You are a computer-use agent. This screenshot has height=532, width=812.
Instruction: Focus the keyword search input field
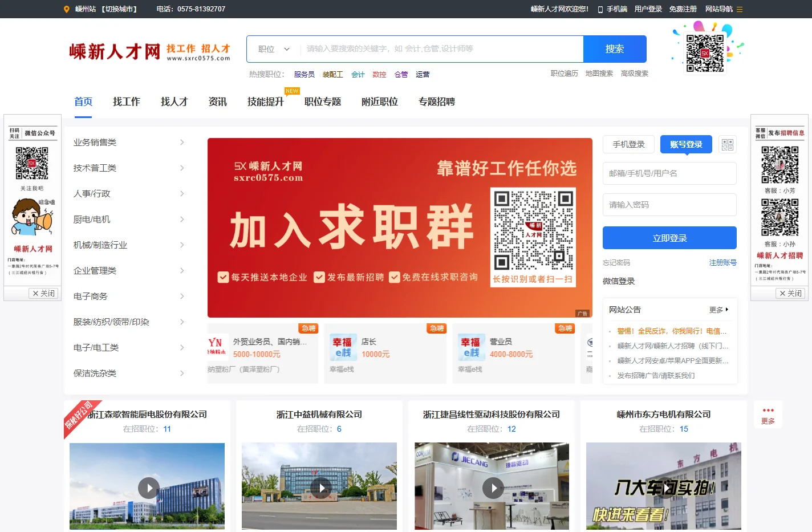(441, 49)
